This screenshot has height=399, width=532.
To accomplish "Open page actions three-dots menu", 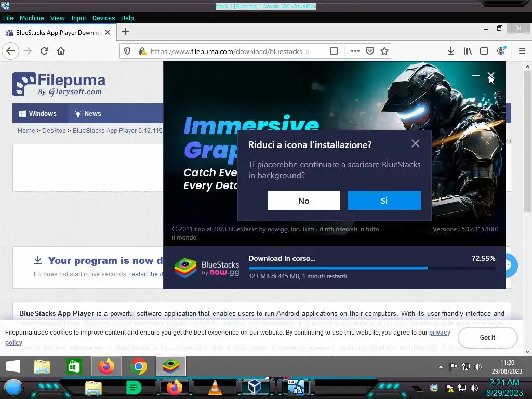I will click(x=355, y=51).
